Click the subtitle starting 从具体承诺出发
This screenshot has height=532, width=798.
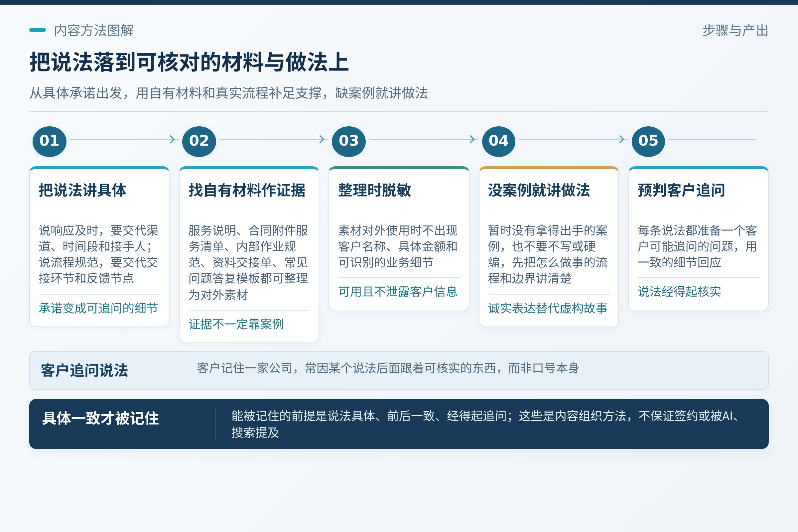pos(229,93)
